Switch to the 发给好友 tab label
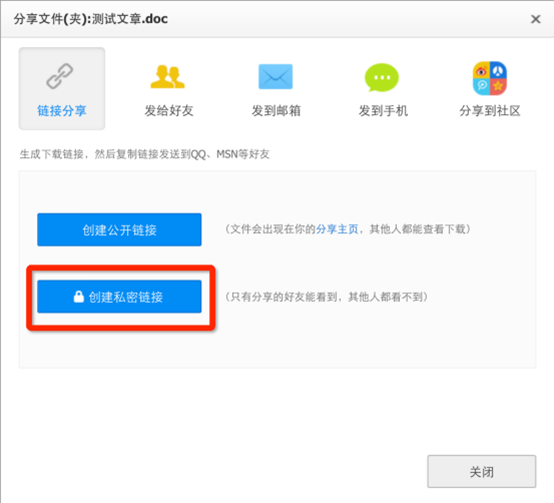554x503 pixels. tap(169, 111)
